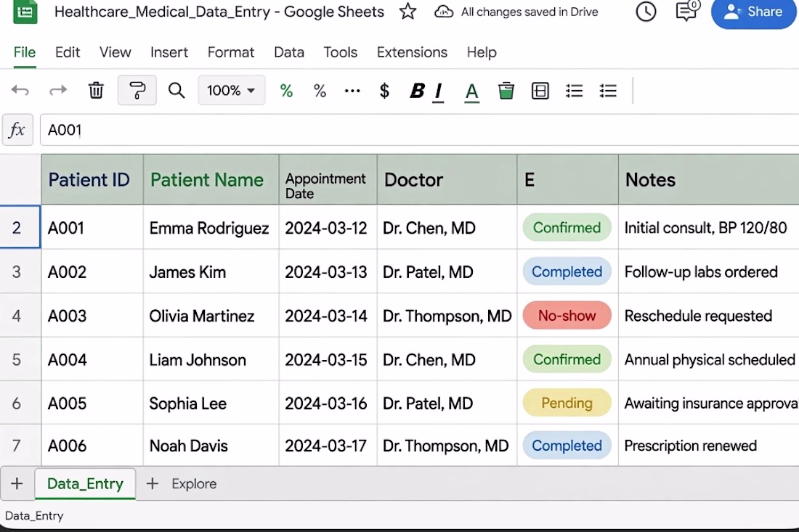Click the green percent icon
The height and width of the screenshot is (532, 799).
(x=286, y=91)
